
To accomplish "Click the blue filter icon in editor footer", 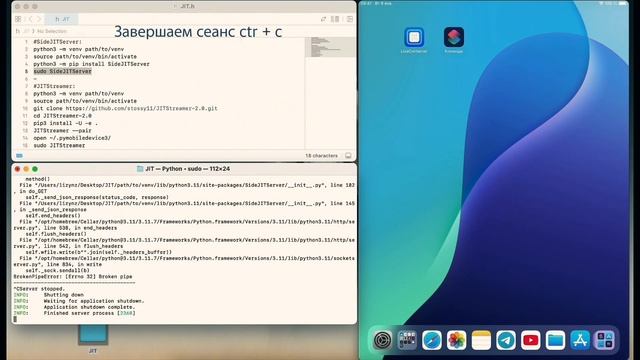I will tap(19, 156).
